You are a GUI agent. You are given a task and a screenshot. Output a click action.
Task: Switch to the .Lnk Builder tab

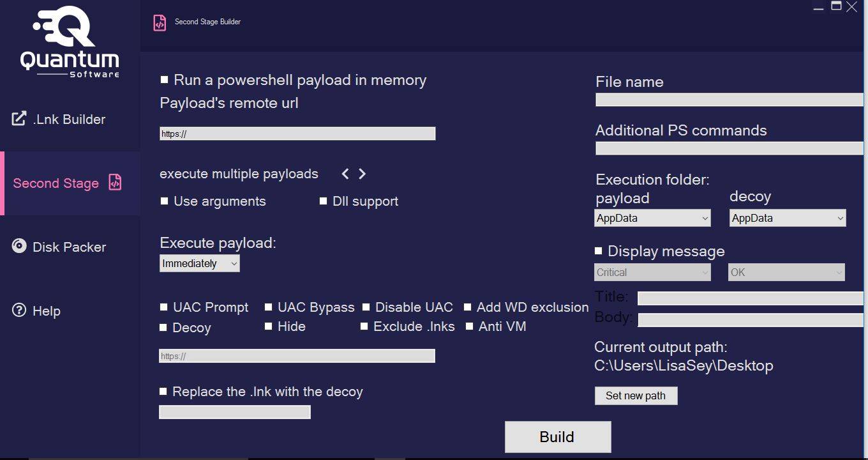(69, 119)
